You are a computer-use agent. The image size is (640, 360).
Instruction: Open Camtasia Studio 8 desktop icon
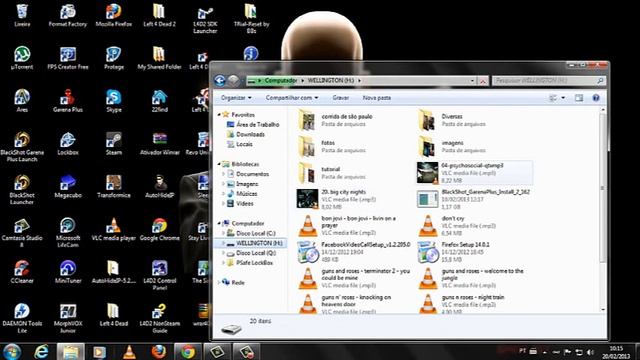22,233
